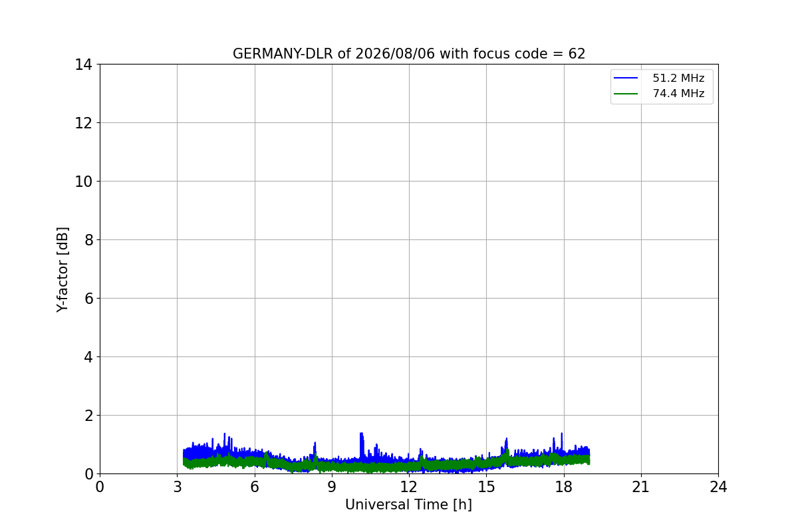Viewport: 798px width, 532px height.
Task: Click the x-axis tick label 12
Action: (408, 487)
